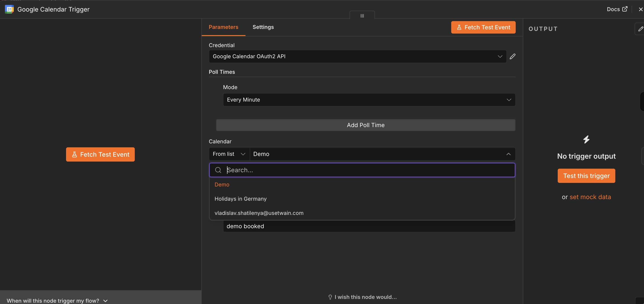Expand 'When will this node trigger my flow?'
Image resolution: width=644 pixels, height=304 pixels.
coord(57,300)
